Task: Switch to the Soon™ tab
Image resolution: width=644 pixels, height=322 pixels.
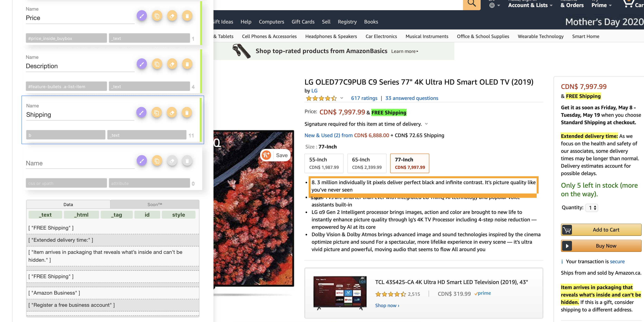Action: coord(155,204)
